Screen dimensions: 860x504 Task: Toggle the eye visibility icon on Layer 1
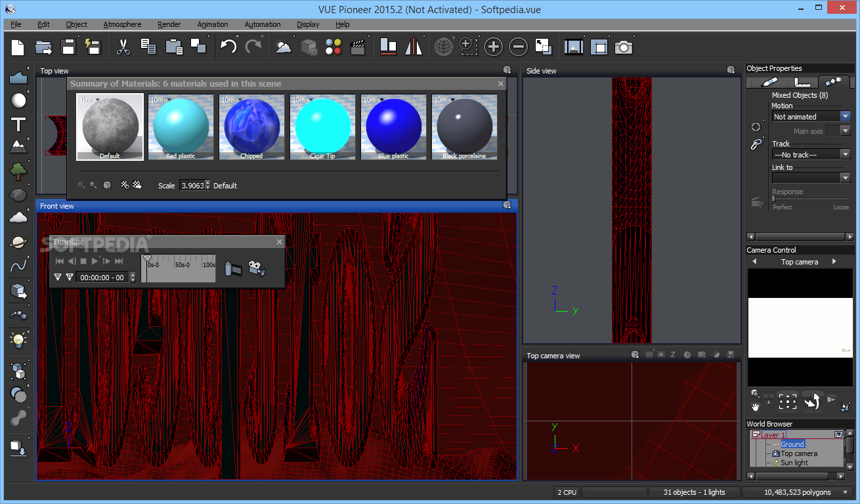pos(838,434)
